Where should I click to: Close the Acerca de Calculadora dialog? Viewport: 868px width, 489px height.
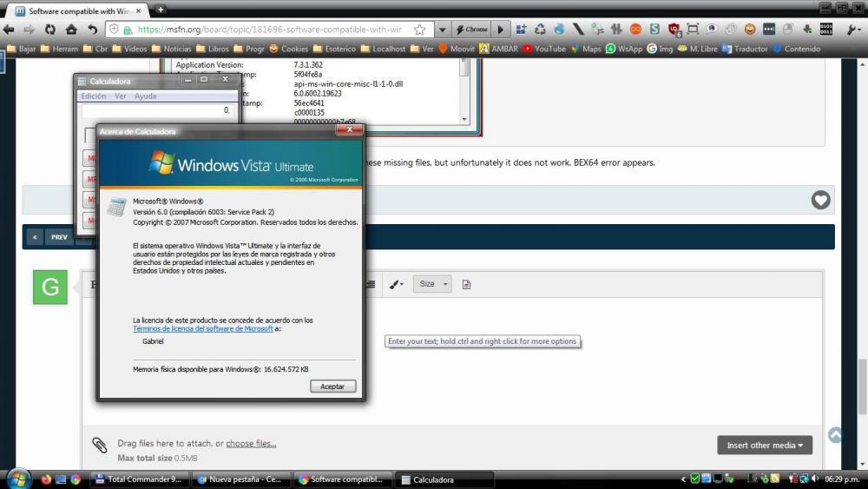[350, 129]
